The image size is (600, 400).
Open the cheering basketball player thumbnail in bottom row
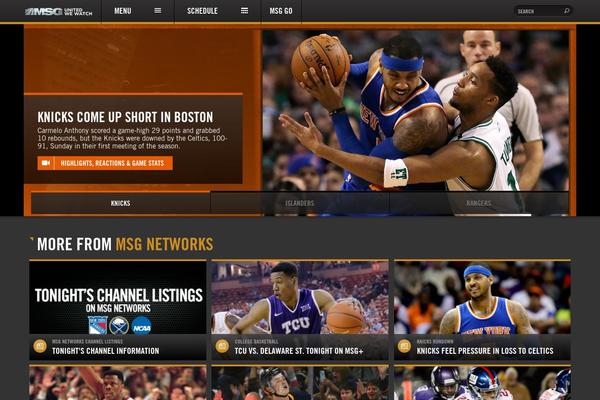click(117, 383)
